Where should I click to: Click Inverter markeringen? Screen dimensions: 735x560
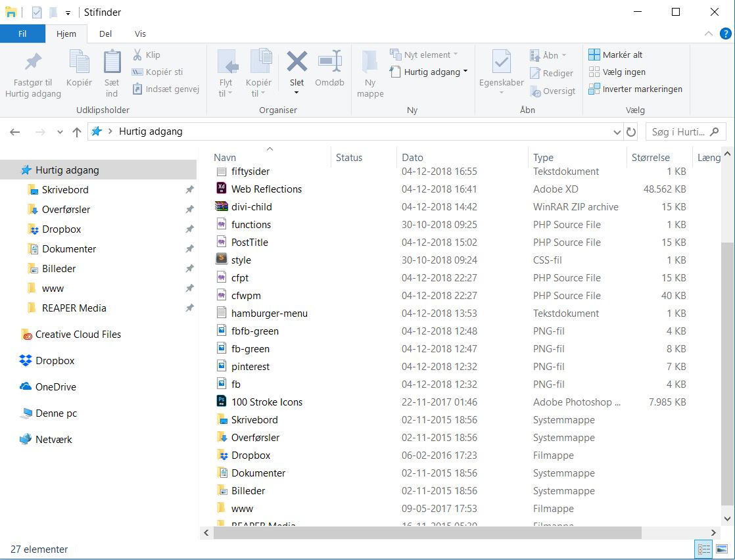(636, 89)
